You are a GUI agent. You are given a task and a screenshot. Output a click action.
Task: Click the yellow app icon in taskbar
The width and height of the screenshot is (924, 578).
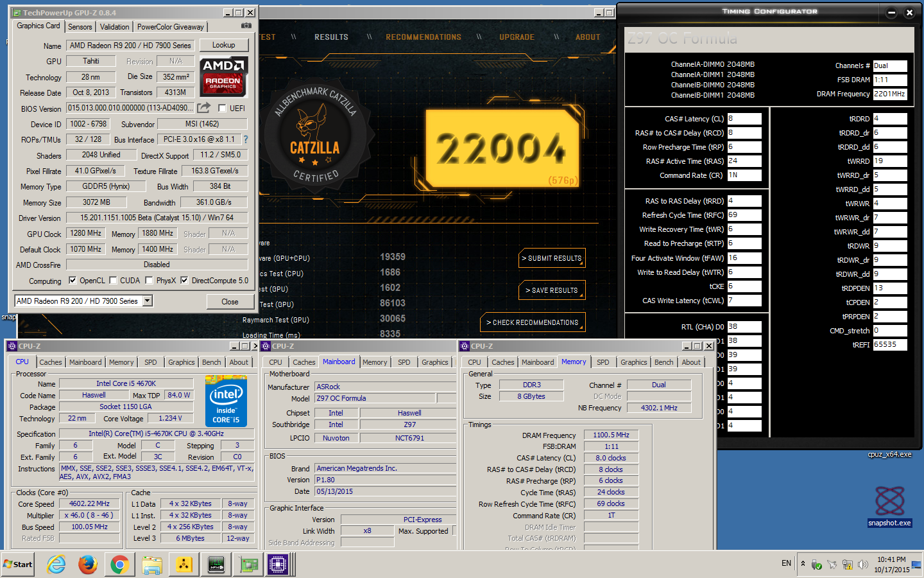(184, 565)
